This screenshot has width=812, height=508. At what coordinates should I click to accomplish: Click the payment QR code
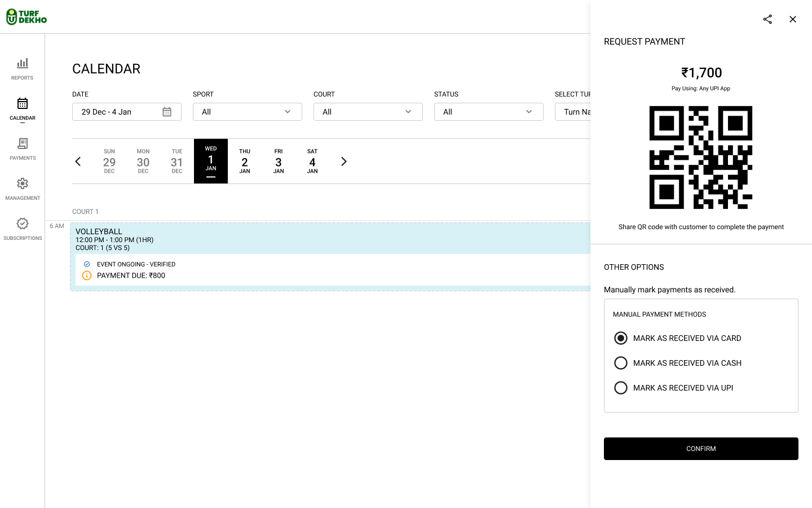click(x=701, y=157)
